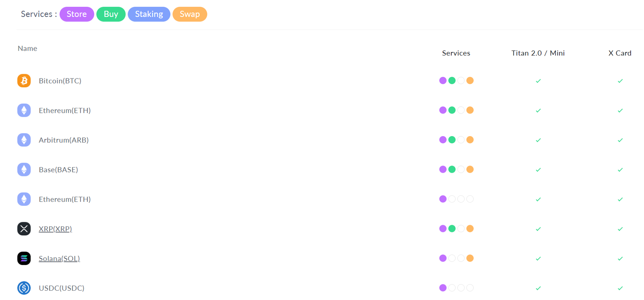Click the X Card checkmark for Bitcoin
Viewport: 644px width, 300px height.
point(620,81)
